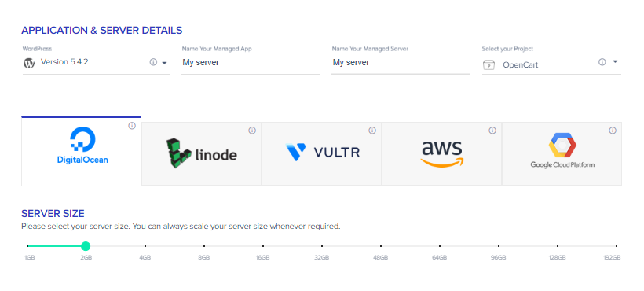Click the info icon on Google Cloud card

[x=613, y=131]
